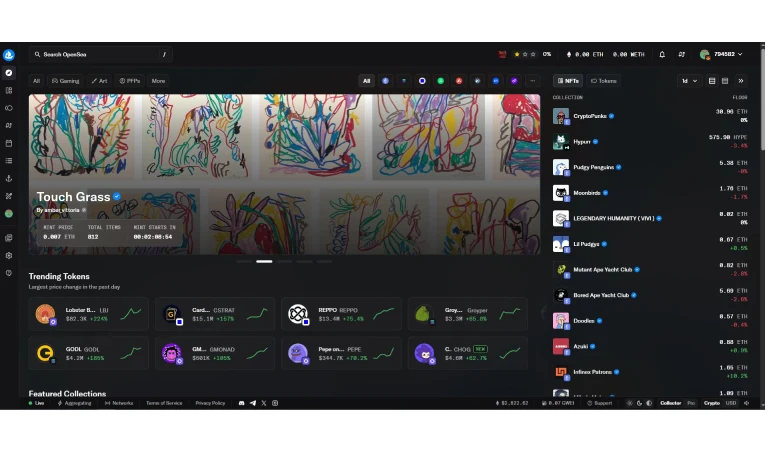Collapse the collections panel with the double-arrow icon
Image resolution: width=765 pixels, height=452 pixels.
[741, 81]
